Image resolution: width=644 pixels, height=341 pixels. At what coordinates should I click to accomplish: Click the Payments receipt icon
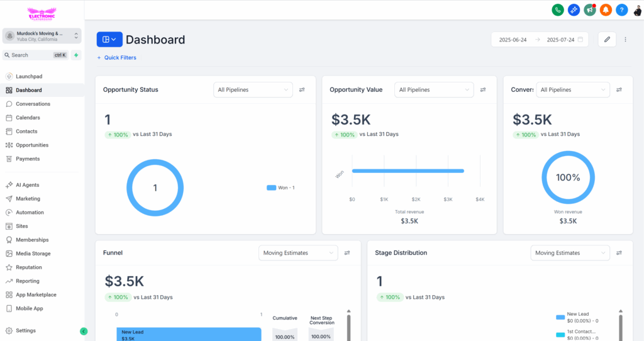click(9, 159)
